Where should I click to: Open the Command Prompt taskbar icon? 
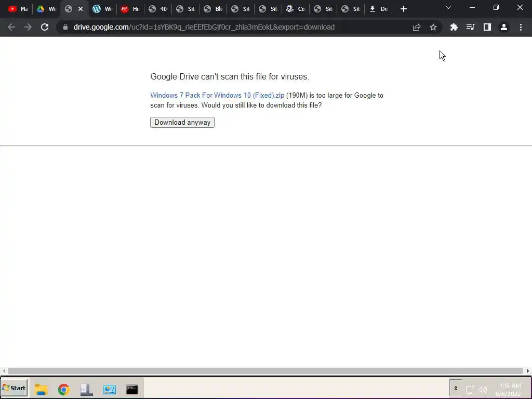click(x=132, y=389)
